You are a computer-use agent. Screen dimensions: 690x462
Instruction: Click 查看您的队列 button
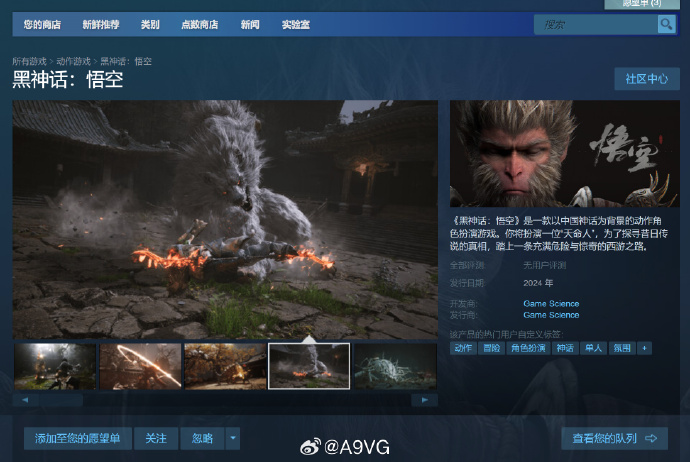point(614,438)
